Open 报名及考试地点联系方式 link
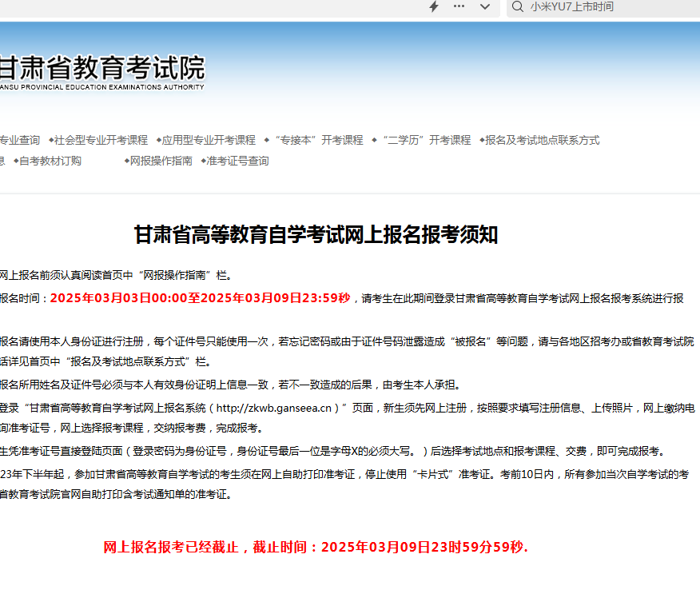Image resolution: width=700 pixels, height=590 pixels. (x=542, y=140)
